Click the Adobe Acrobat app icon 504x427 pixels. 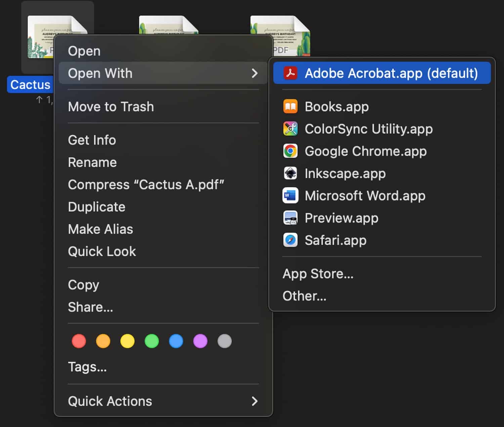tap(290, 73)
